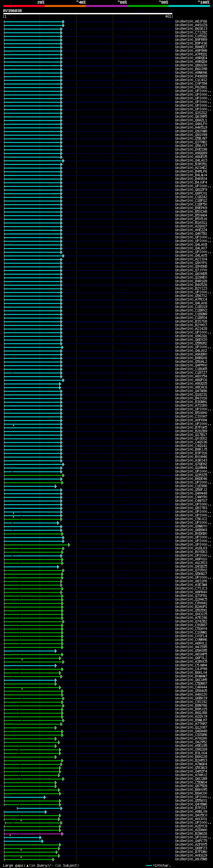Select hit UniRef100_A0E629
The image size is (213, 868).
pos(191,856)
